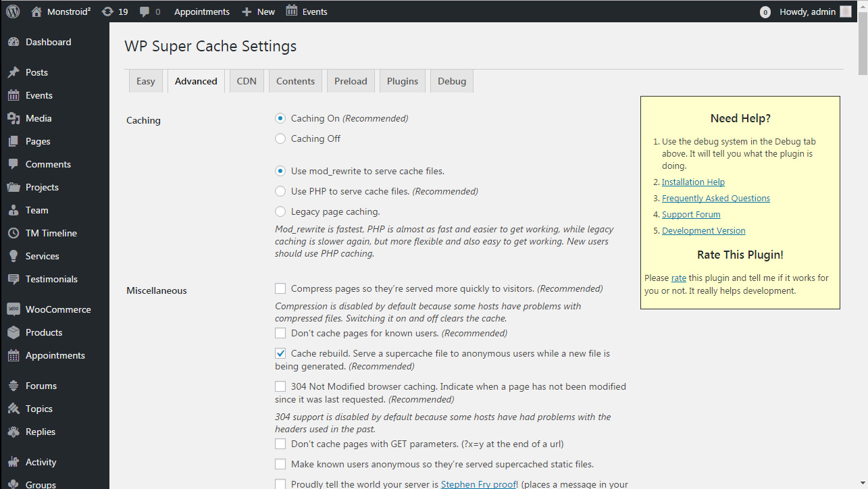Image resolution: width=868 pixels, height=489 pixels.
Task: Click the page vertical scrollbar
Action: [863, 270]
